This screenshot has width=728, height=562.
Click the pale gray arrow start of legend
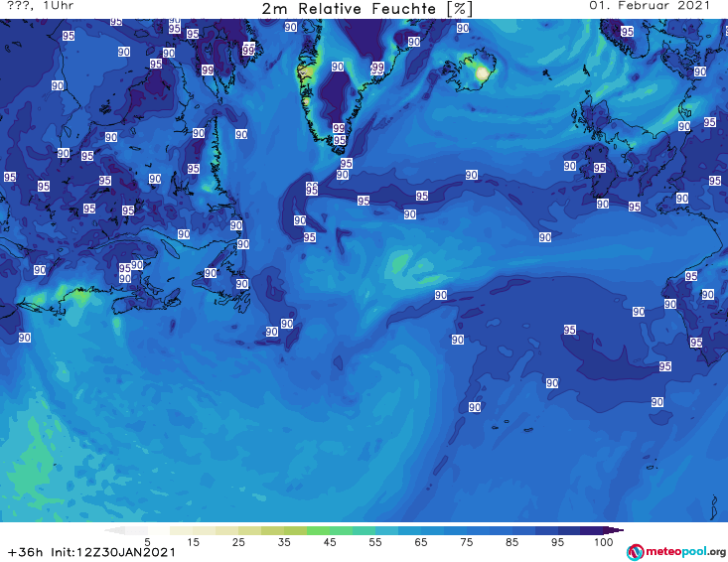(x=114, y=530)
